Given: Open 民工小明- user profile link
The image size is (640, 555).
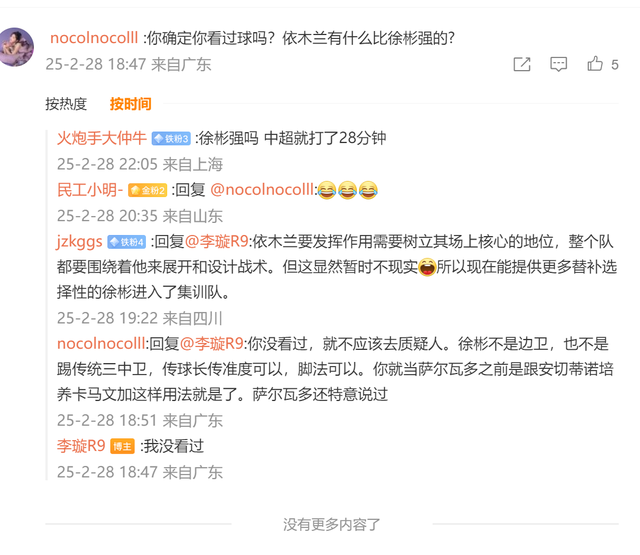Looking at the screenshot, I should (x=90, y=190).
